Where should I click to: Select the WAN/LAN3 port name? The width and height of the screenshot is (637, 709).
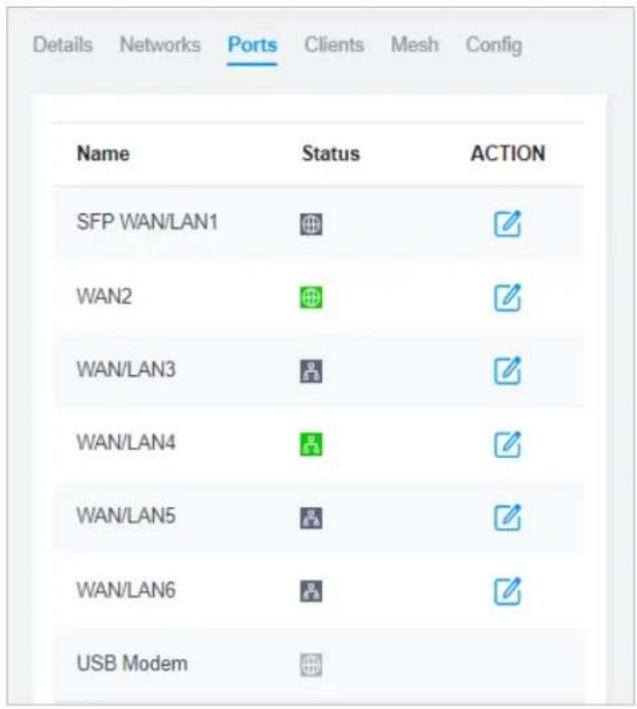(126, 369)
